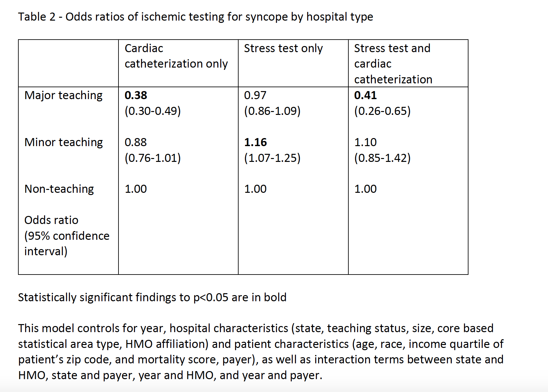This screenshot has width=548, height=392.
Task: Click the Stress test and cardiac catheterization header
Action: tap(393, 64)
